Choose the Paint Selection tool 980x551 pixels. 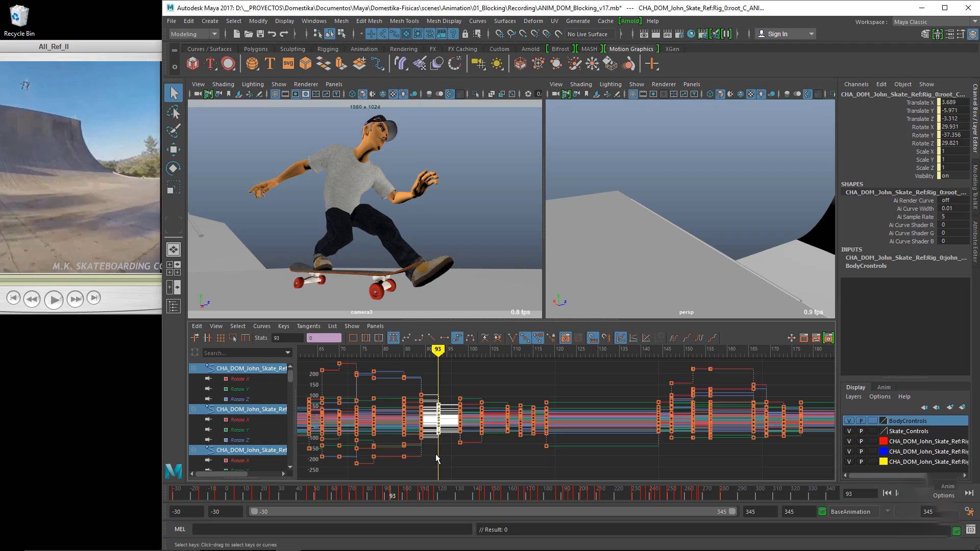174,130
